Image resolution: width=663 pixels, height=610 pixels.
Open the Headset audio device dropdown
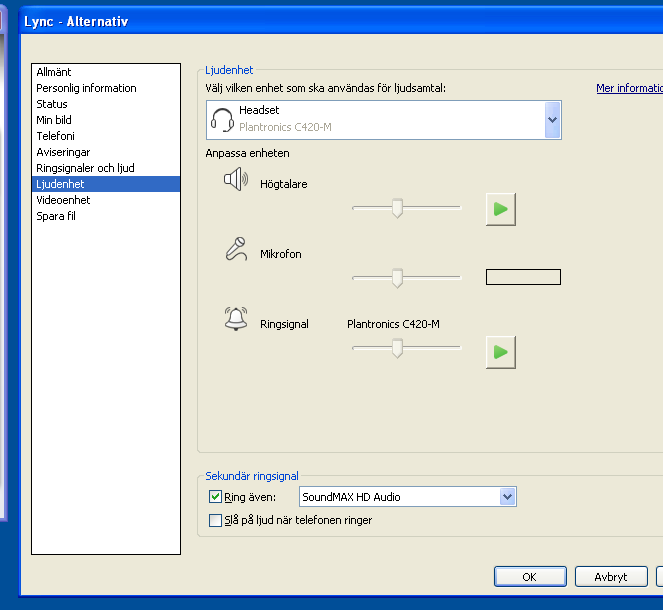coord(553,120)
